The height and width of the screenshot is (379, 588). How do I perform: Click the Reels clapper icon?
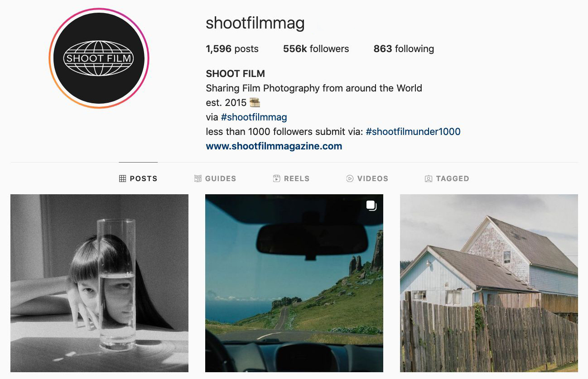pyautogui.click(x=276, y=178)
